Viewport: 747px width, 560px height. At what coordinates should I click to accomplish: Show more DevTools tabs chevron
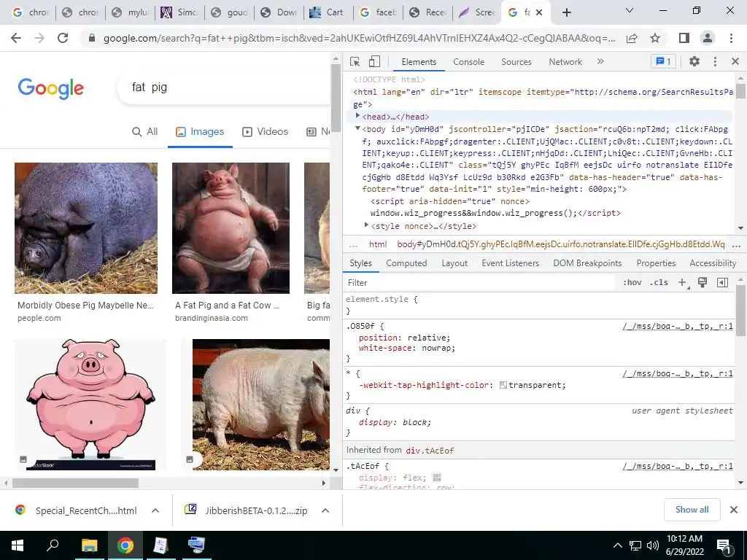pyautogui.click(x=600, y=61)
